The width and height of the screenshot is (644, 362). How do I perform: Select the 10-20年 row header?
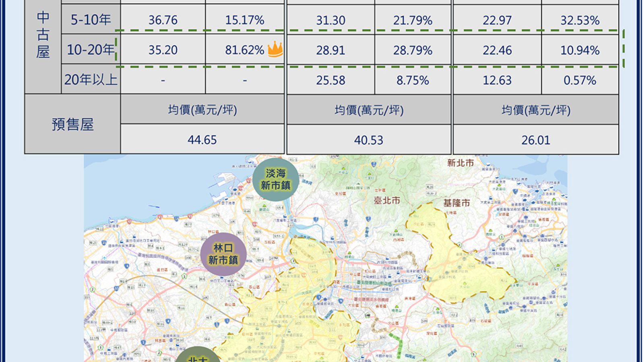(91, 50)
